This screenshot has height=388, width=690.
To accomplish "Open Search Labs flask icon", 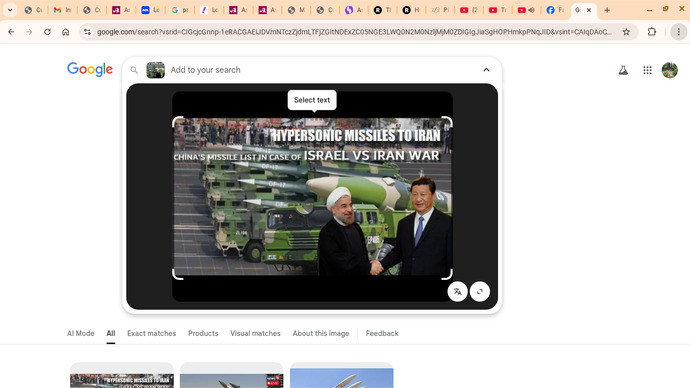I will pos(623,70).
